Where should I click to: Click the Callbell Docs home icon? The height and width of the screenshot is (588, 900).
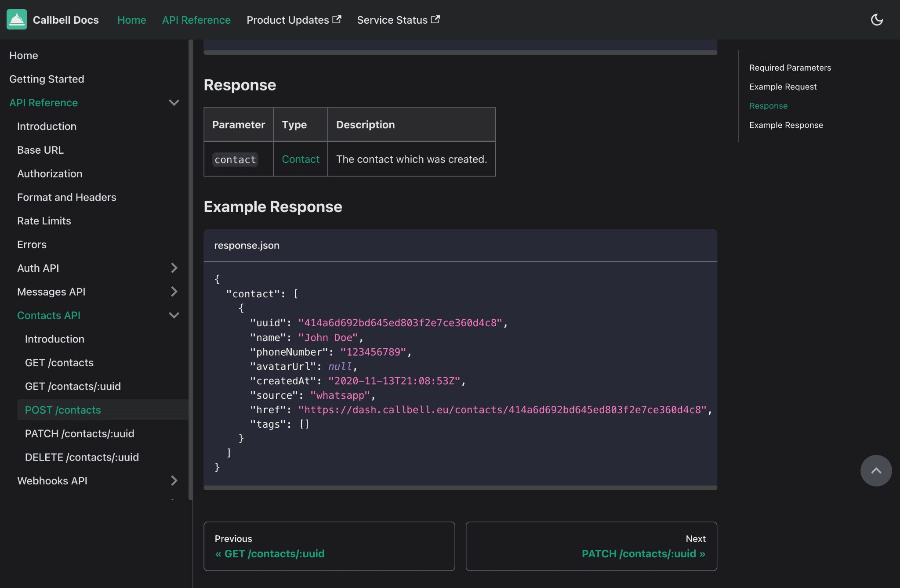pos(16,20)
